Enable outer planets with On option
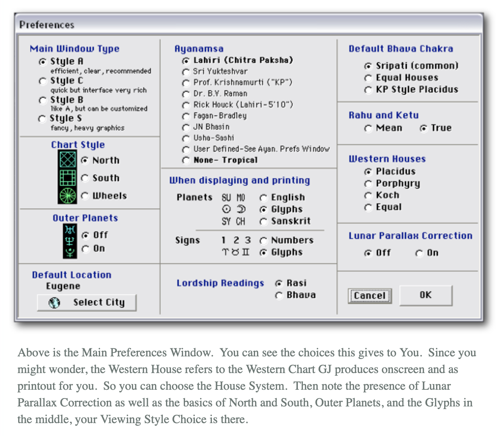 click(x=86, y=249)
